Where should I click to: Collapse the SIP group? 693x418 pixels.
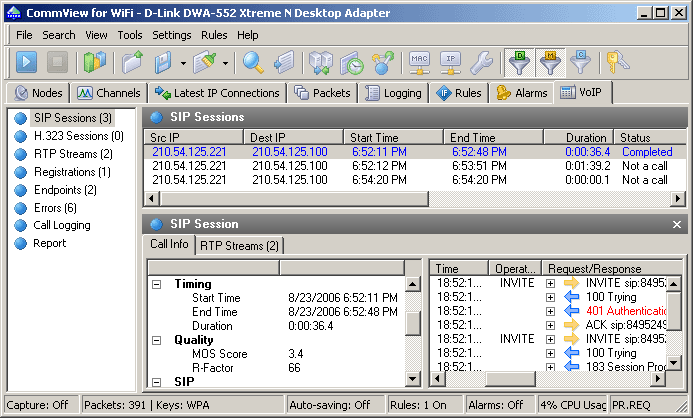pyautogui.click(x=156, y=382)
